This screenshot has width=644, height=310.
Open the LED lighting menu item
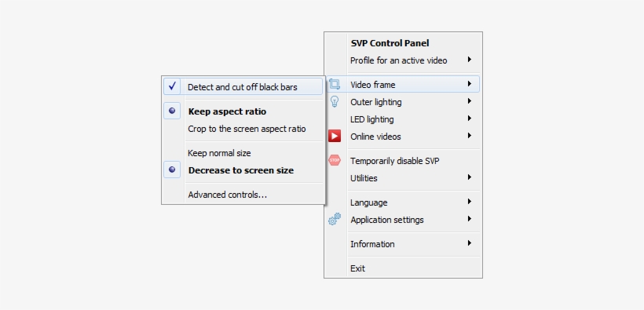pyautogui.click(x=371, y=119)
